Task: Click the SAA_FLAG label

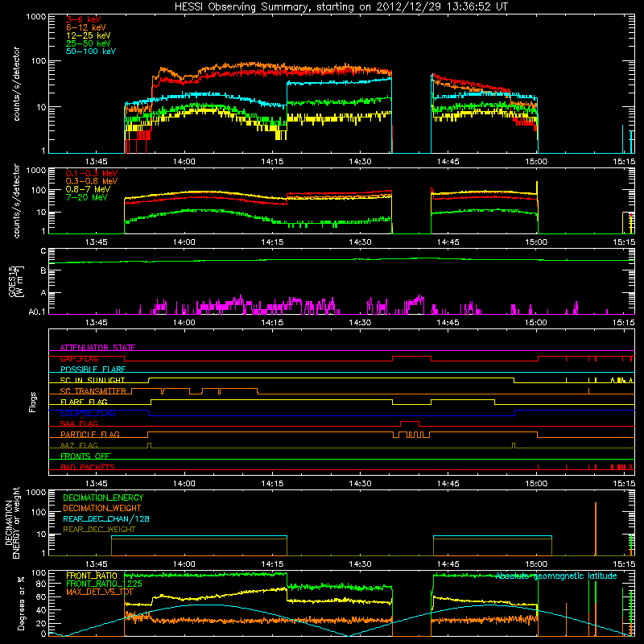Action: [79, 423]
